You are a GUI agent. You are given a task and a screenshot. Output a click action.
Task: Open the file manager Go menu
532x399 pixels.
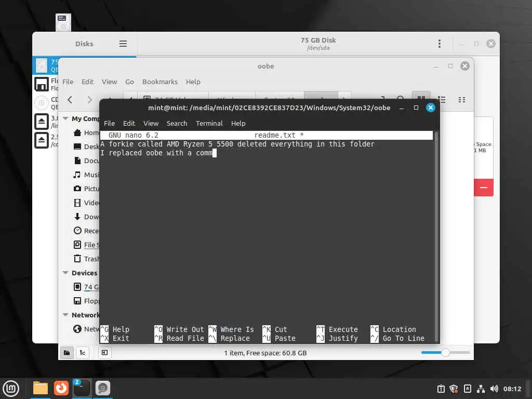[129, 82]
